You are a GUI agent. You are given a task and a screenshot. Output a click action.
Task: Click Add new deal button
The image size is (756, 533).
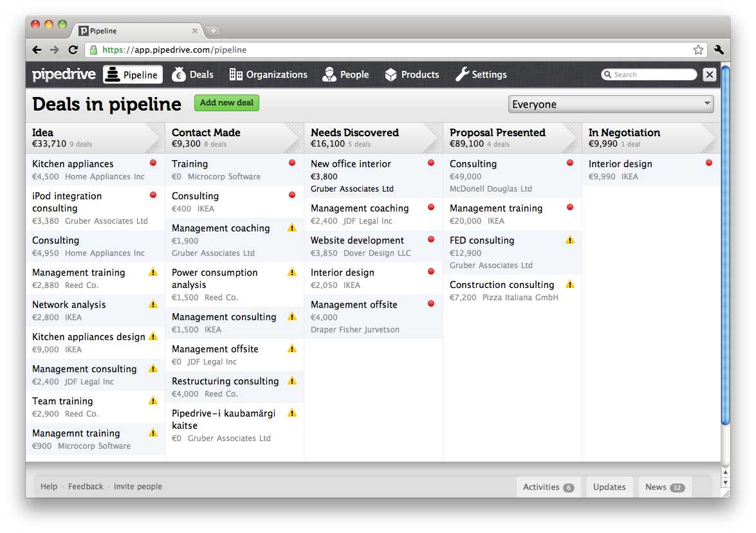pos(226,103)
